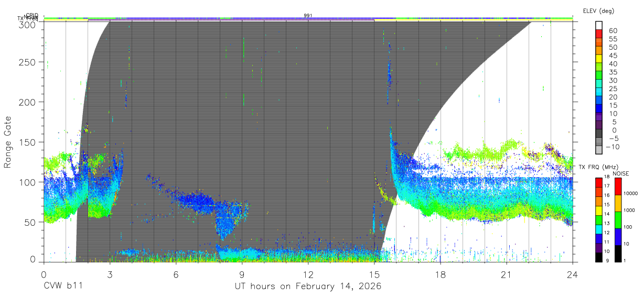Click the ELEV (deg) legend title
Screen dimensions: 644x297
[598, 11]
